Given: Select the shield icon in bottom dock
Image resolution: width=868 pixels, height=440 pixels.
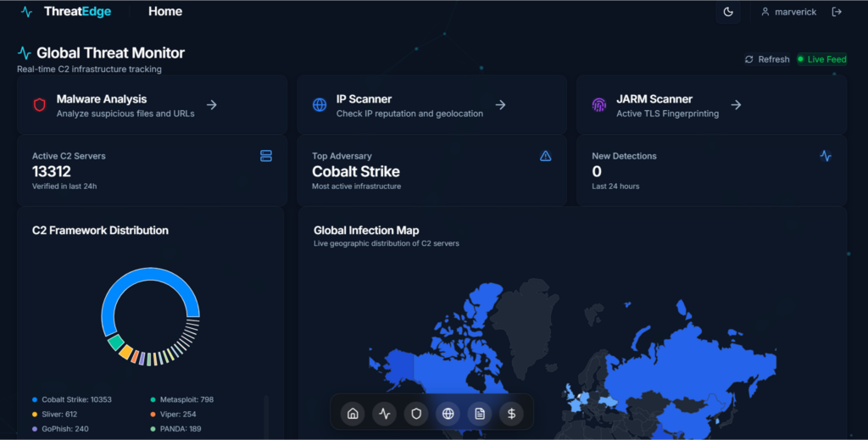Looking at the screenshot, I should tap(416, 414).
